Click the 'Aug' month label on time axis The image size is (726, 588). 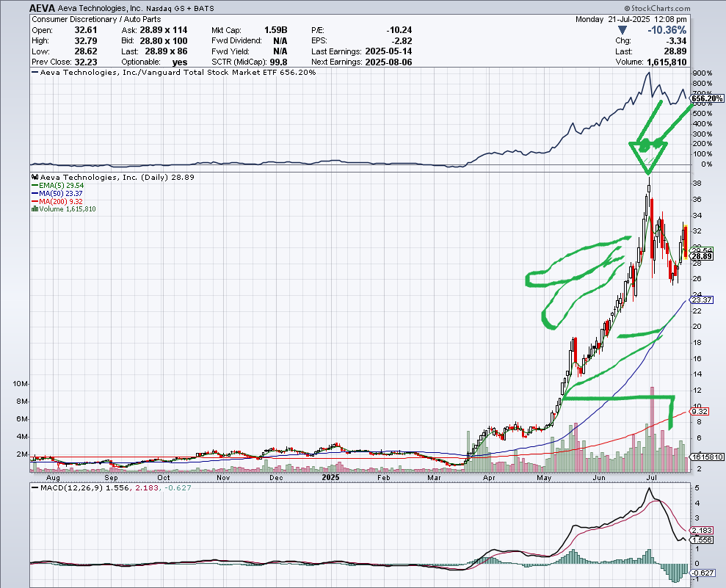[54, 478]
